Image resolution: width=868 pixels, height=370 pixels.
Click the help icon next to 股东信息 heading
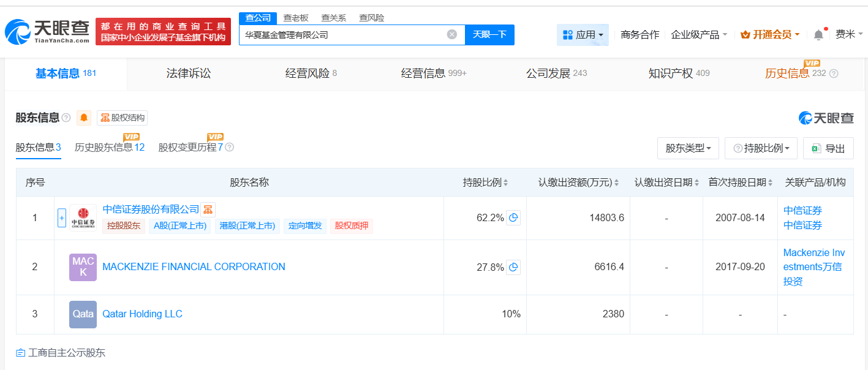[66, 118]
